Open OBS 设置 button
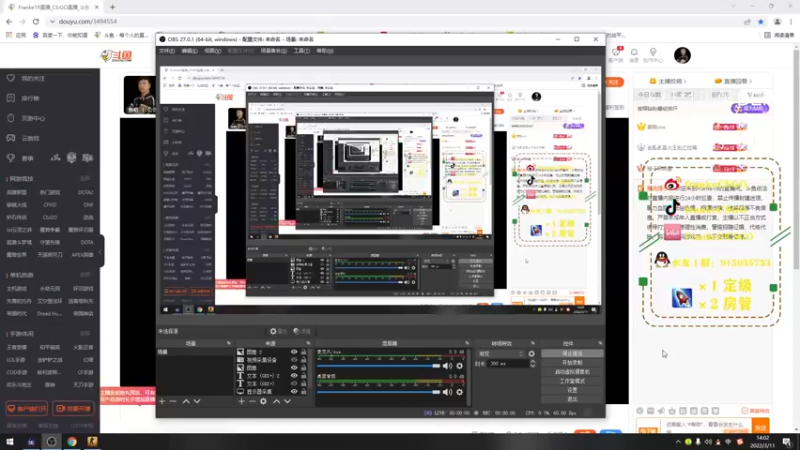Screen dimensions: 800x450 point(572,390)
